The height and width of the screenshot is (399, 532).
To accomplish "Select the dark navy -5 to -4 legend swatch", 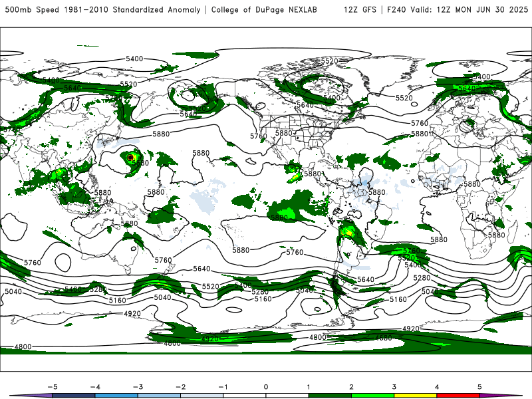I will coord(74,396).
